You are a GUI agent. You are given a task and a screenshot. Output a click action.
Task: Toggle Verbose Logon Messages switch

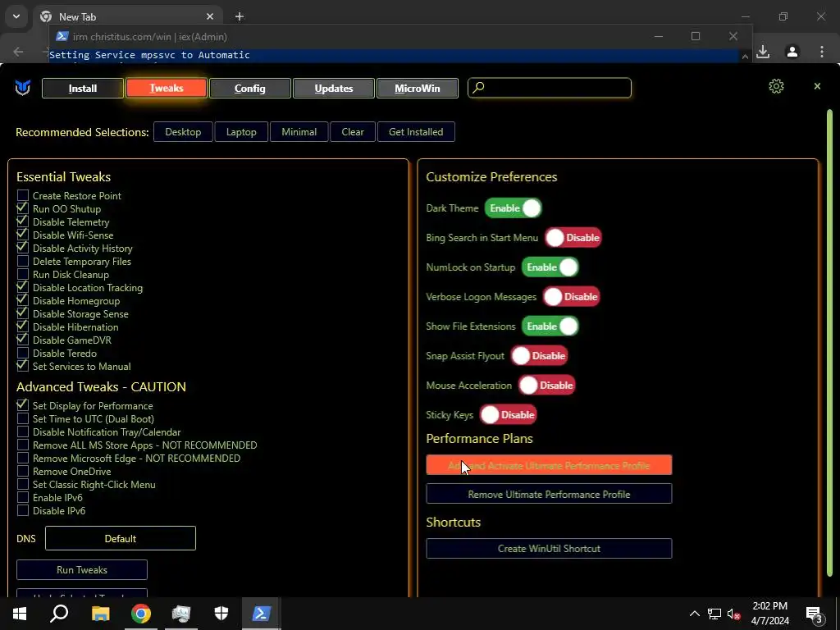point(571,296)
